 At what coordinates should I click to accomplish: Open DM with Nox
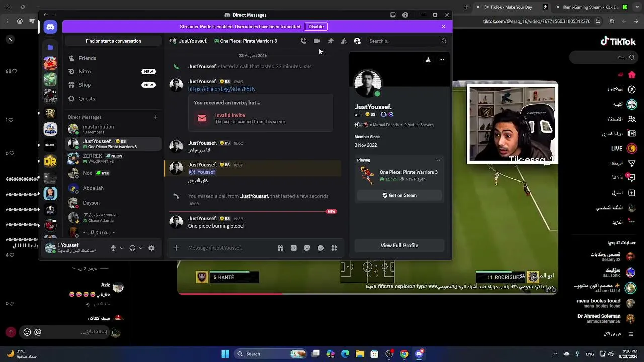coord(114,173)
